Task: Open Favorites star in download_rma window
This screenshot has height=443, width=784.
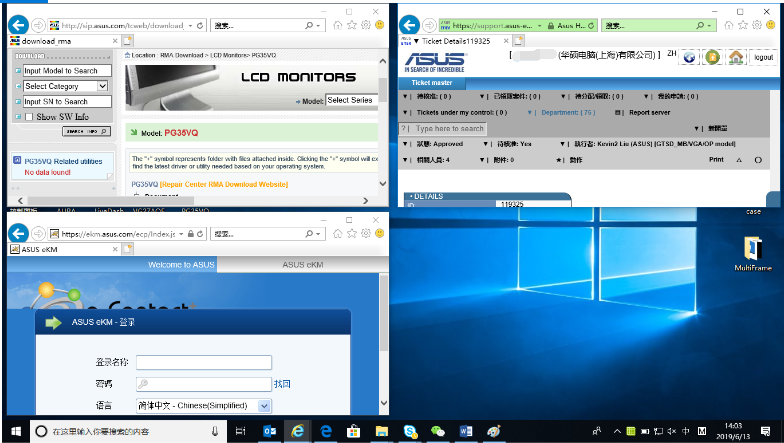Action: pyautogui.click(x=352, y=25)
